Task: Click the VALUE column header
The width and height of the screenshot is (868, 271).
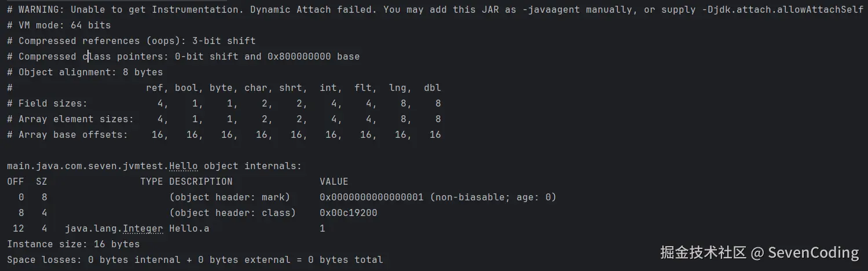Action: tap(334, 182)
